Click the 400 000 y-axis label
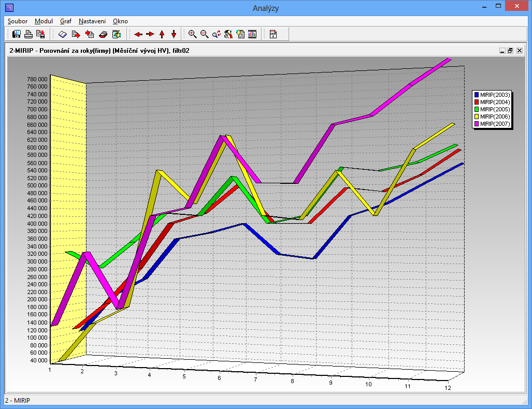The height and width of the screenshot is (409, 532). [x=37, y=224]
